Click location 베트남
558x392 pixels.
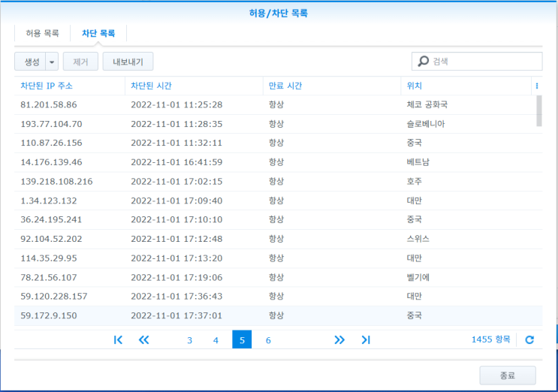418,162
